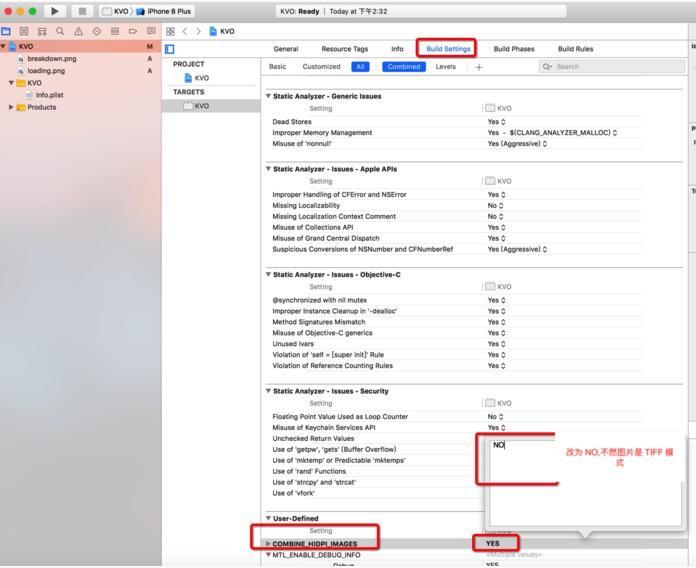The height and width of the screenshot is (568, 696).
Task: Click the build settings Search field
Action: (612, 67)
